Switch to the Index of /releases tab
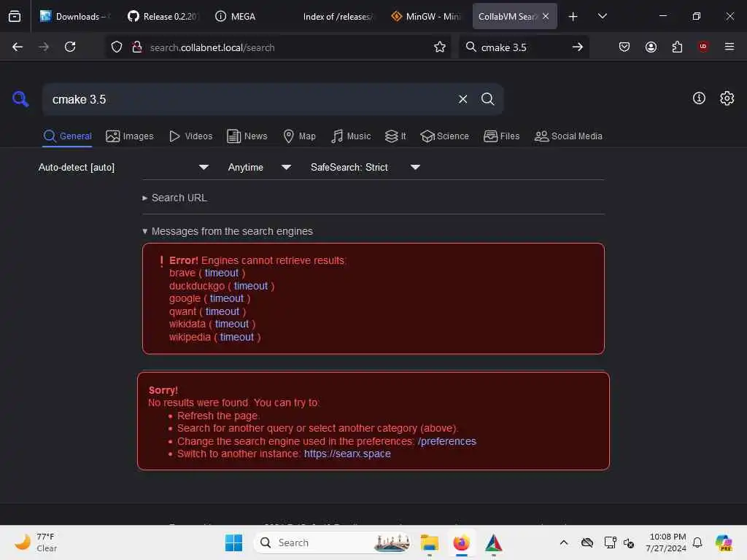 pos(338,16)
